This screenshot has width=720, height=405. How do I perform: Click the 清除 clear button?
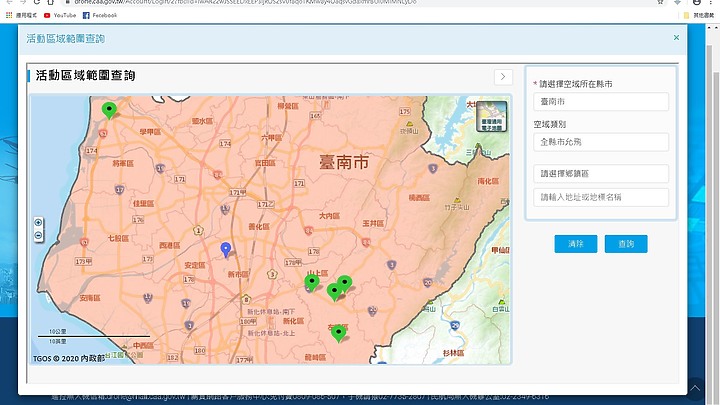pyautogui.click(x=575, y=244)
